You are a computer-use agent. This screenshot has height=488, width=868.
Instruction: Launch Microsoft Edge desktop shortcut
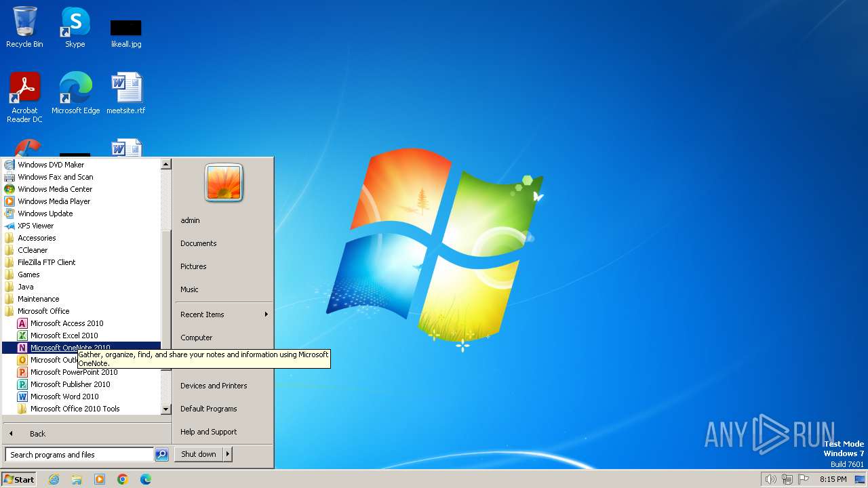pyautogui.click(x=75, y=93)
